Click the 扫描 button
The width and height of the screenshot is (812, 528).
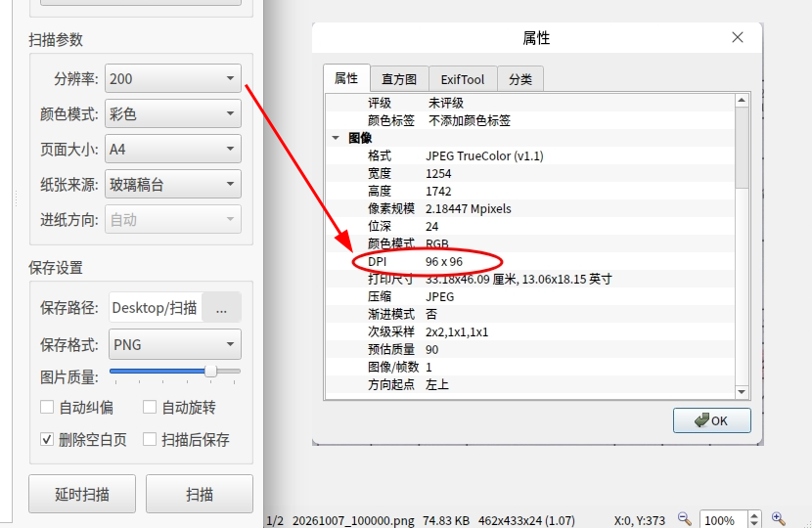[x=200, y=494]
